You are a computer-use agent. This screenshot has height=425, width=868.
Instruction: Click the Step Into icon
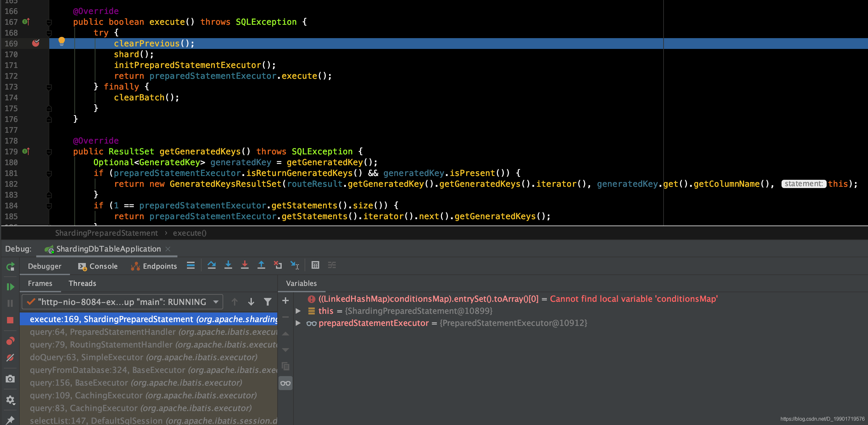(x=228, y=266)
